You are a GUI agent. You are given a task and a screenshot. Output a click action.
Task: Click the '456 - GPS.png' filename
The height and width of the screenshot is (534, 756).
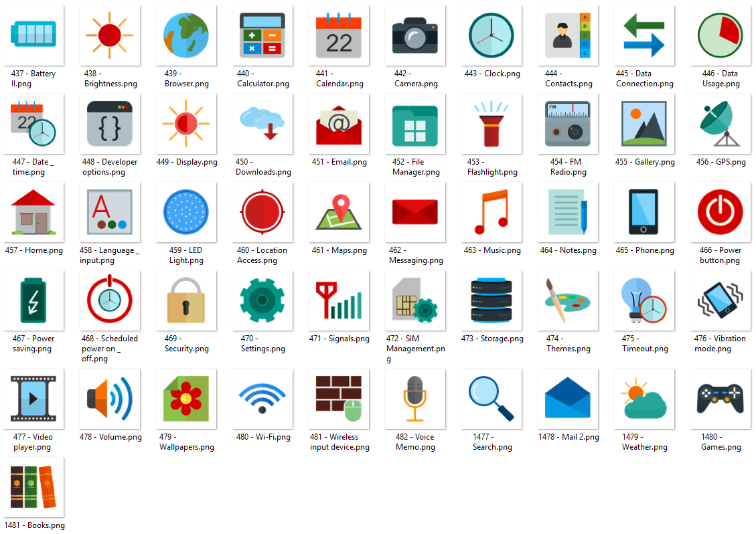click(721, 162)
